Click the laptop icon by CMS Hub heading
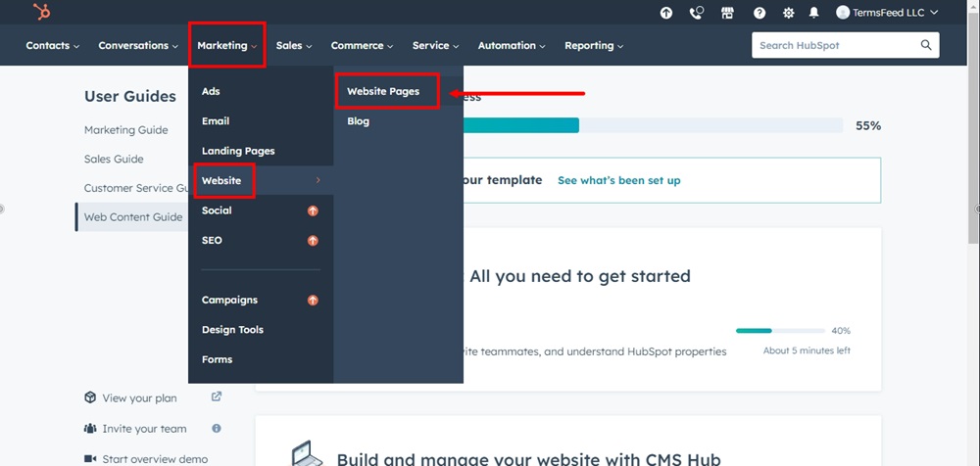Image resolution: width=980 pixels, height=466 pixels. click(309, 454)
